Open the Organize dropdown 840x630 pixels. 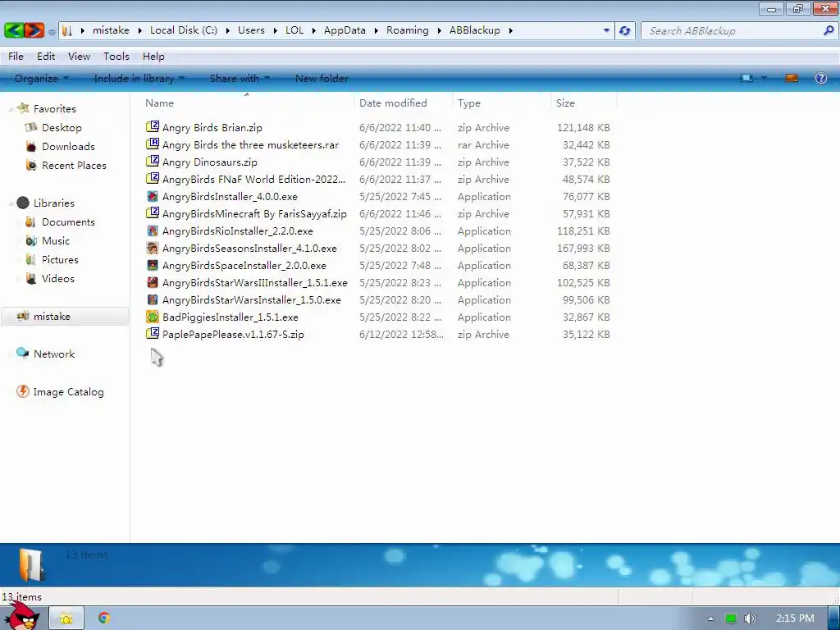[x=41, y=78]
